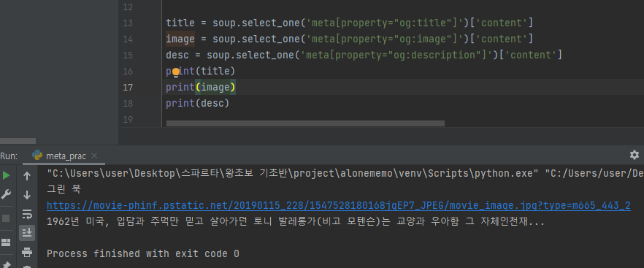The height and width of the screenshot is (268, 644).
Task: Rerun meta_prac with the green play icon
Action: click(x=6, y=175)
